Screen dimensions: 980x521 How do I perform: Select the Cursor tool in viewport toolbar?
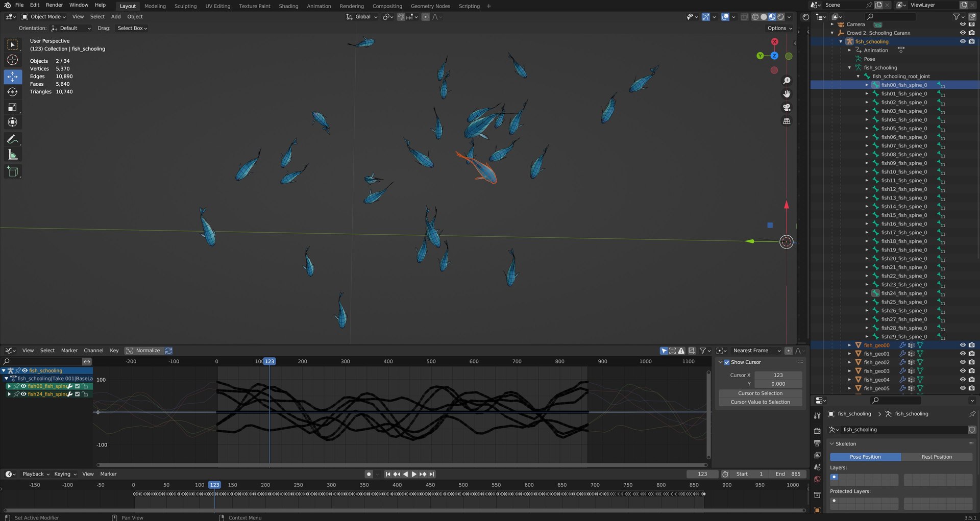13,60
